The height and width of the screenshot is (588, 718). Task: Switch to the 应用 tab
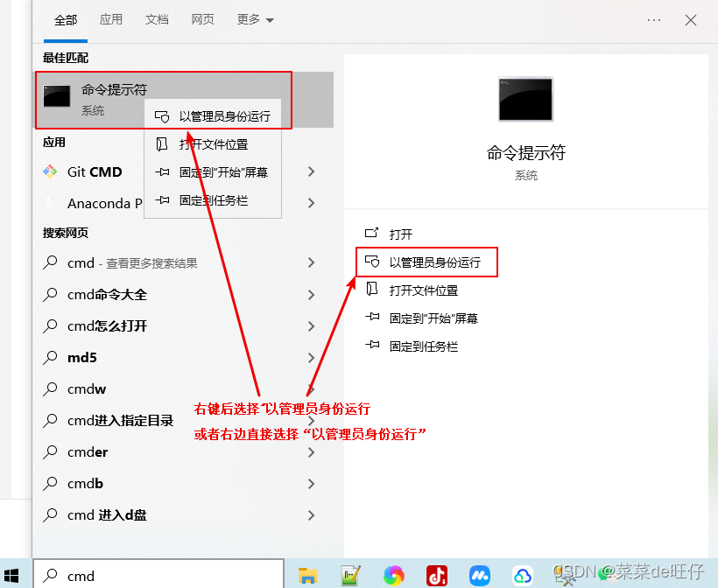(x=111, y=19)
